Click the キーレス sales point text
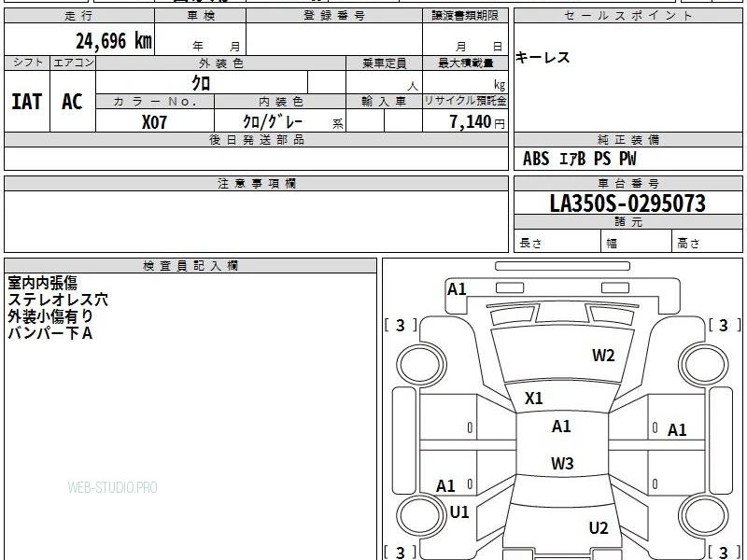Screen dimensions: 747x560 click(x=543, y=58)
